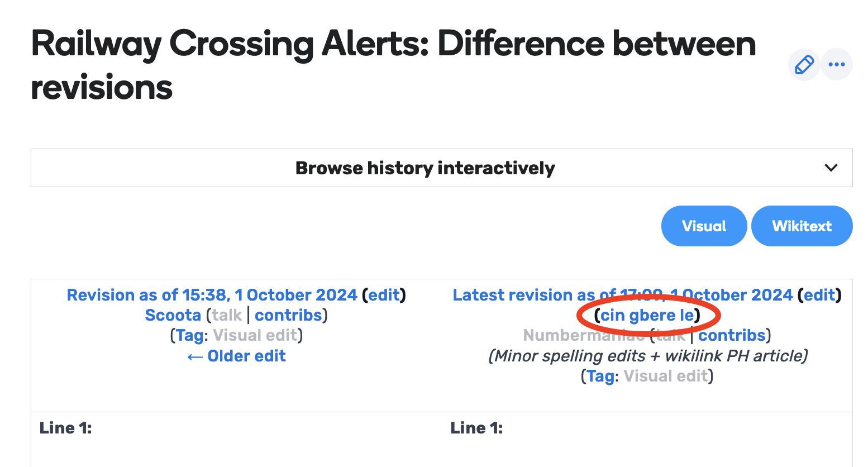The height and width of the screenshot is (467, 868).
Task: Click the Tag link under Scoota
Action: tap(189, 335)
